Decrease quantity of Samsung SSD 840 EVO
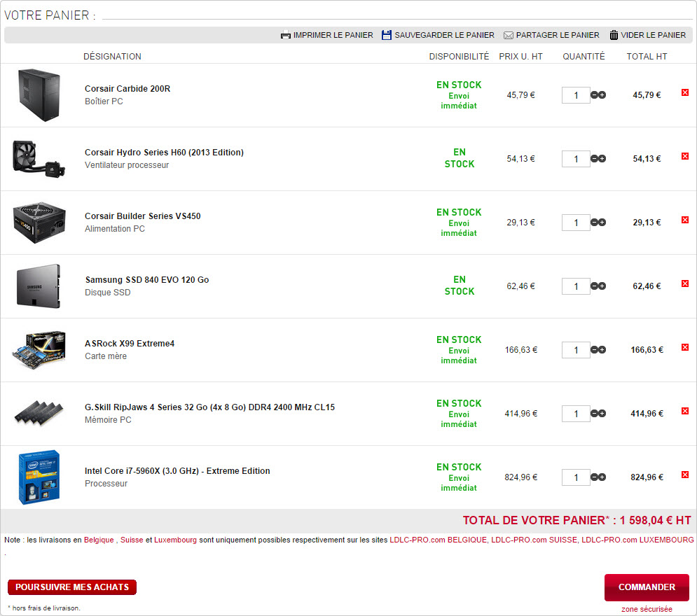The width and height of the screenshot is (697, 616). click(x=594, y=286)
